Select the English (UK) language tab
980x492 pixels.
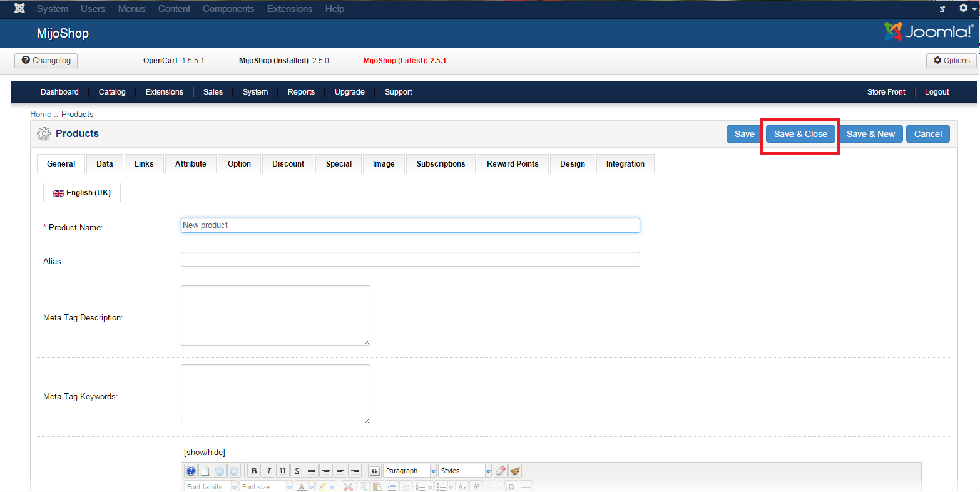pyautogui.click(x=82, y=193)
